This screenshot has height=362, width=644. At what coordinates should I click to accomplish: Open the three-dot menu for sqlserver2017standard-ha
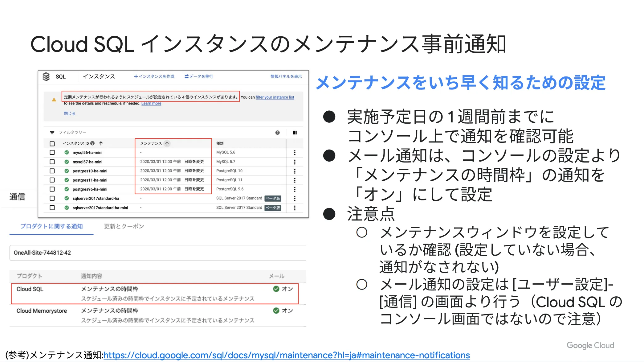[x=295, y=199]
